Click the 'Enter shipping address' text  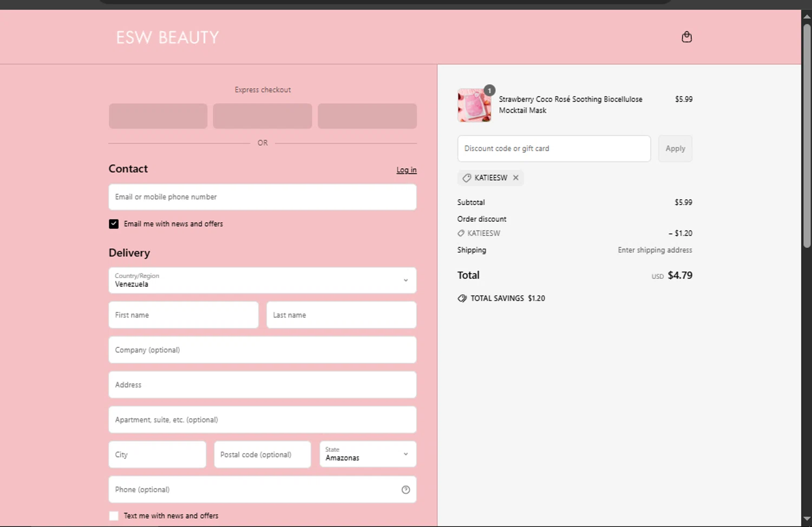(x=655, y=250)
